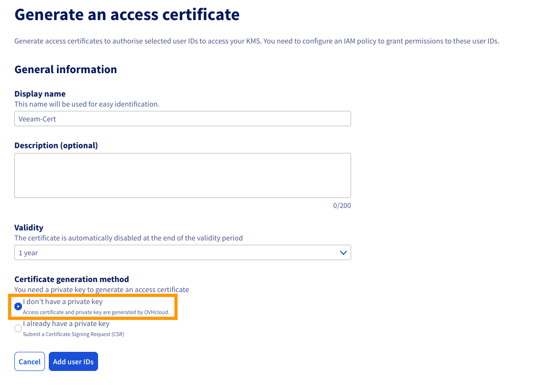Open the Validity dropdown showing "1 year"
The width and height of the screenshot is (541, 392).
pyautogui.click(x=182, y=252)
